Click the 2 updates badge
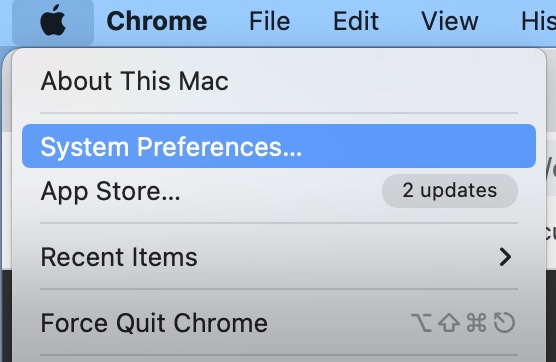556x362 pixels. (450, 191)
